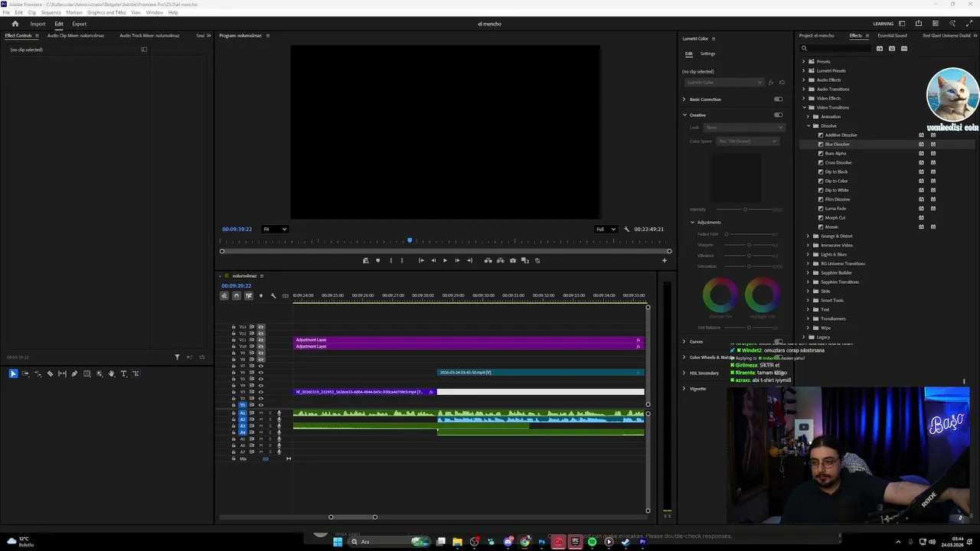Select the Pen tool

point(74,373)
